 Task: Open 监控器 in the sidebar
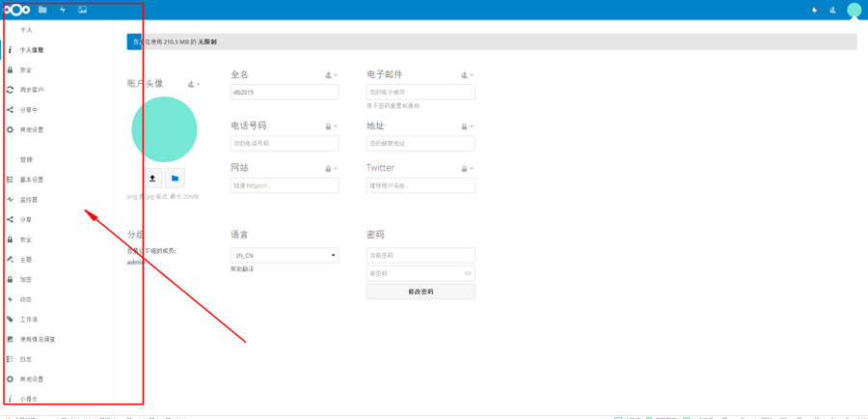coord(28,200)
